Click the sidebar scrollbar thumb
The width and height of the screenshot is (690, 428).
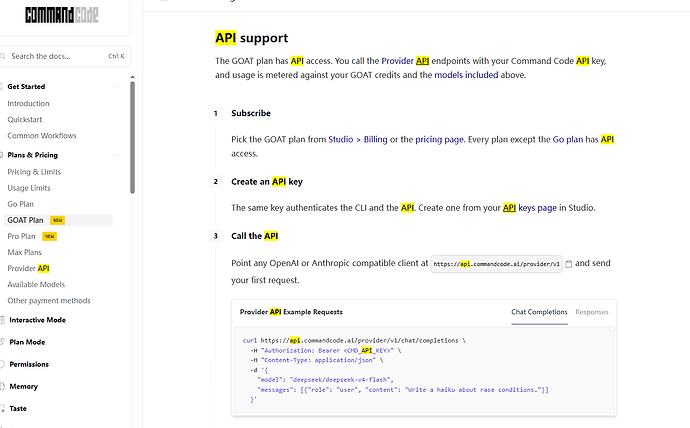[132, 137]
